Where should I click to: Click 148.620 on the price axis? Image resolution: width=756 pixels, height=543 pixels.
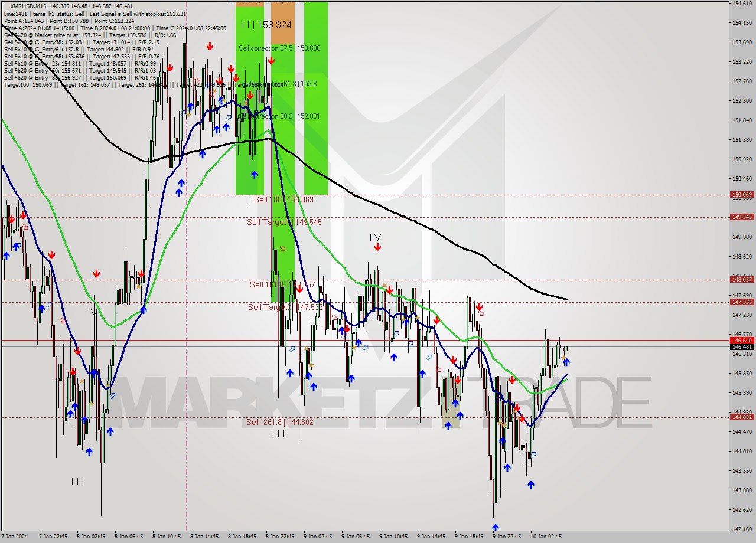click(742, 257)
